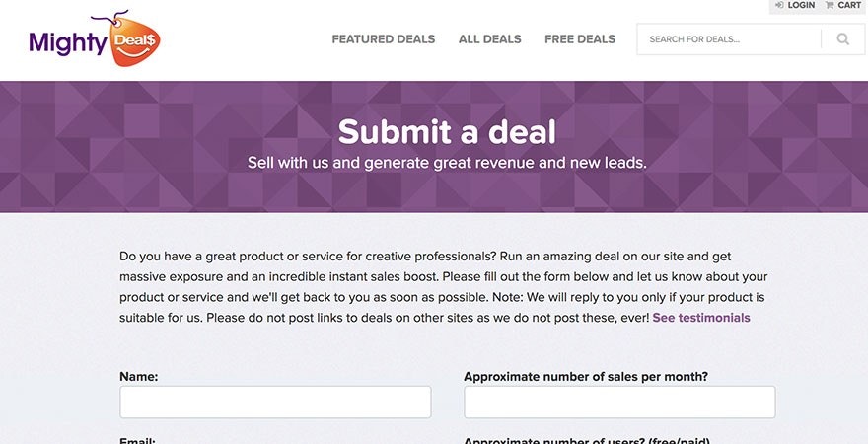The image size is (868, 444).
Task: Click the Name: field label
Action: (x=139, y=376)
